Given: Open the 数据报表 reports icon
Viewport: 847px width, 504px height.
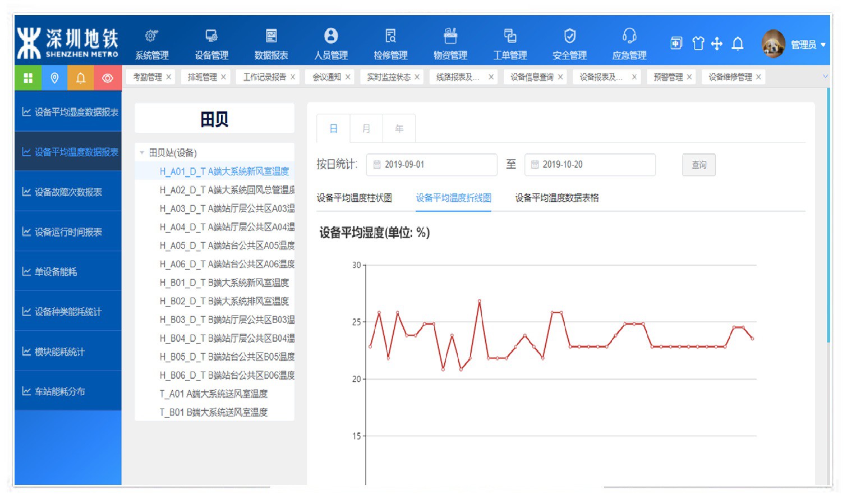Looking at the screenshot, I should pos(271,35).
